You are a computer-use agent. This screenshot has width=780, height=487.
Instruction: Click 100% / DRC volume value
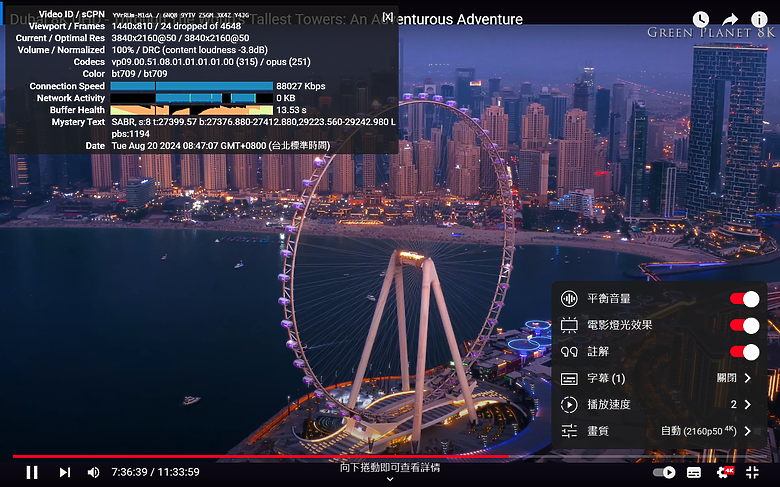190,50
